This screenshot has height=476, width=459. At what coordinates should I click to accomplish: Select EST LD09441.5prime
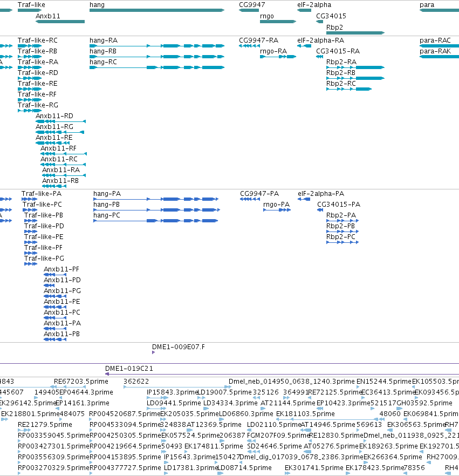click(174, 403)
